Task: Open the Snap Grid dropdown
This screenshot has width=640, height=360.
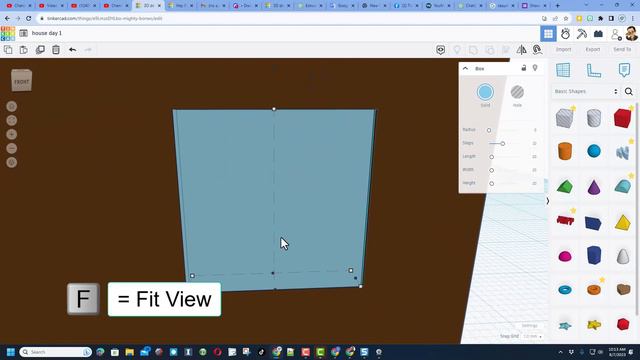Action: 533,336
